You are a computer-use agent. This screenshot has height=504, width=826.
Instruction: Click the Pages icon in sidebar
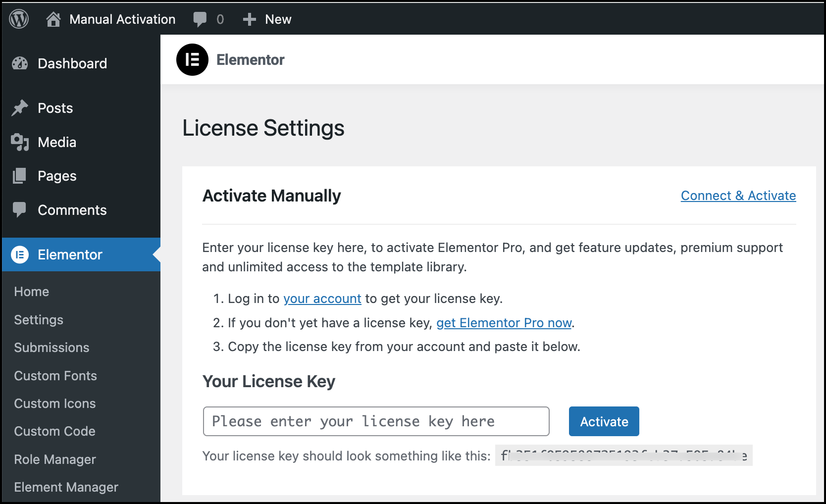(20, 176)
